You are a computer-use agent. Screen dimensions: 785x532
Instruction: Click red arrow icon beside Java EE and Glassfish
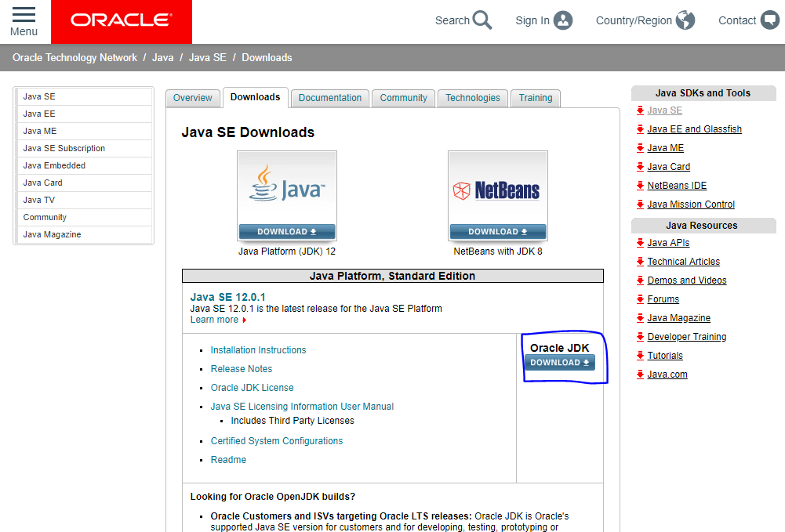tap(640, 129)
